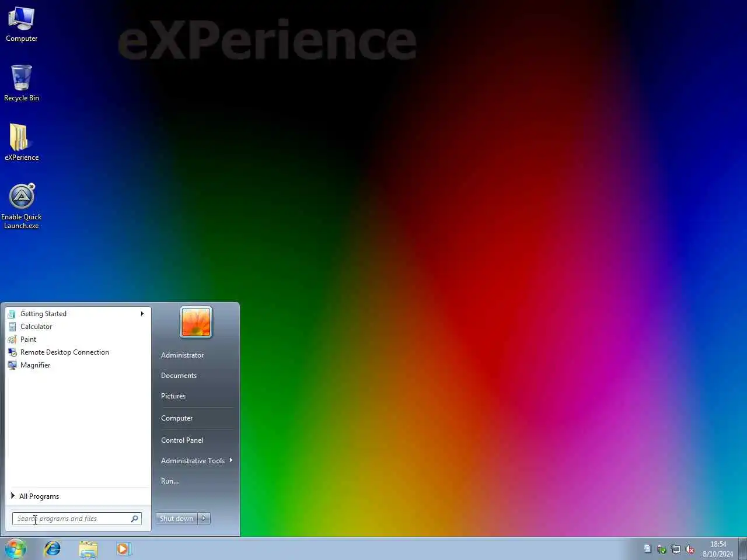This screenshot has height=560, width=747.
Task: Launch Remote Desktop Connection by its label
Action: point(65,352)
